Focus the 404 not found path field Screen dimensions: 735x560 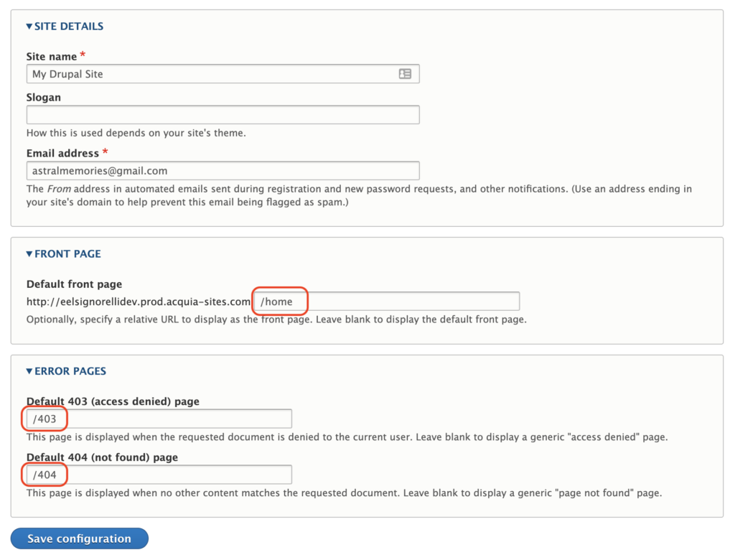point(159,475)
